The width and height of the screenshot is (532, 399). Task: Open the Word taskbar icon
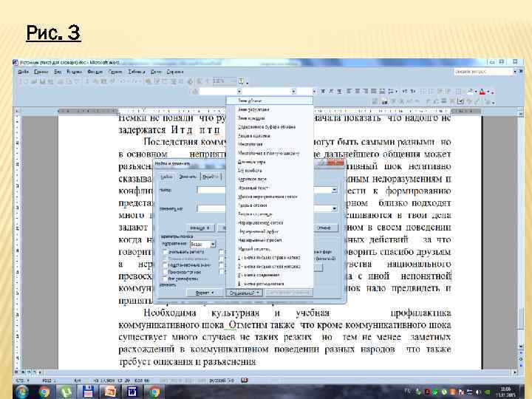tap(132, 392)
